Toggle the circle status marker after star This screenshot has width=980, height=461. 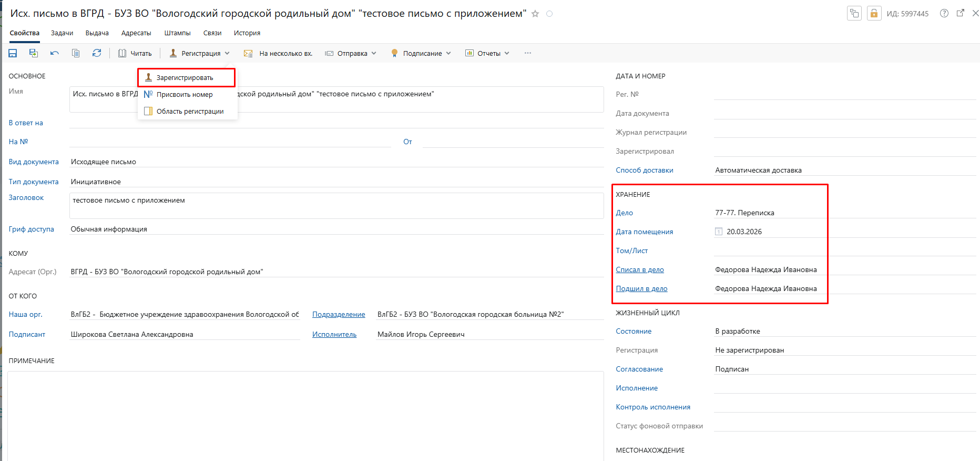(x=549, y=14)
